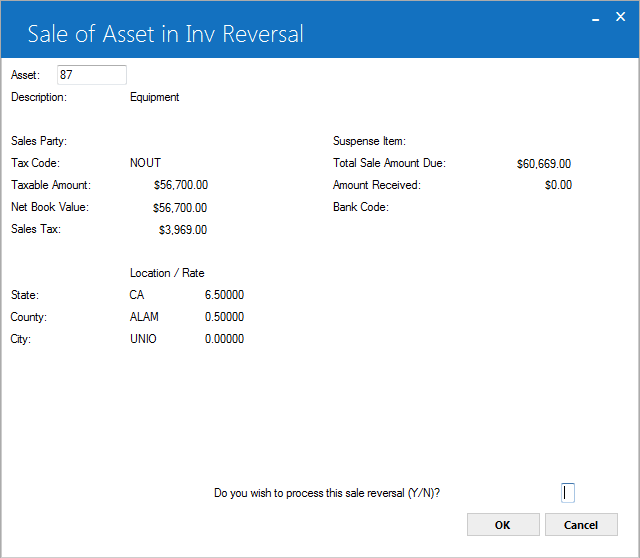Screen dimensions: 640x558
Task: Select the Equipment description text
Action: click(154, 97)
